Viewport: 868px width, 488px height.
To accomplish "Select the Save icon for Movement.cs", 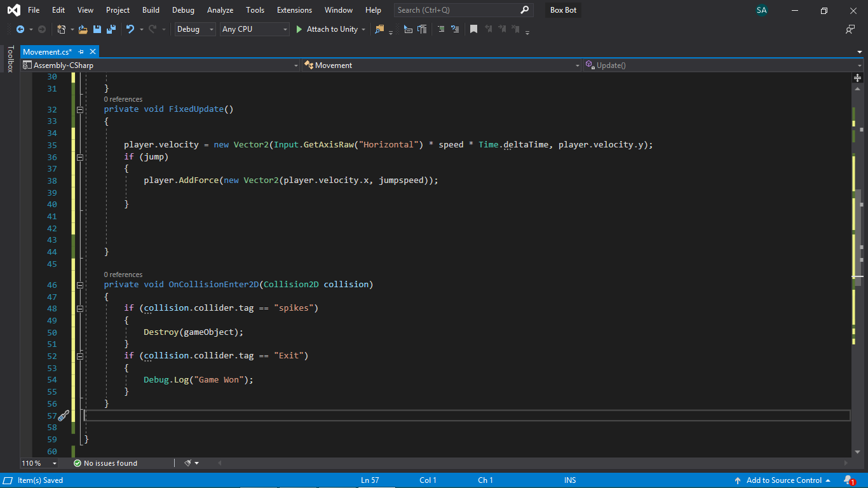I will (96, 29).
